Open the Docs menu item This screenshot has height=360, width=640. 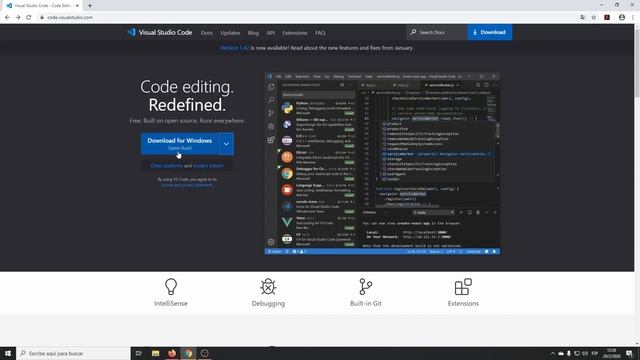[x=207, y=33]
